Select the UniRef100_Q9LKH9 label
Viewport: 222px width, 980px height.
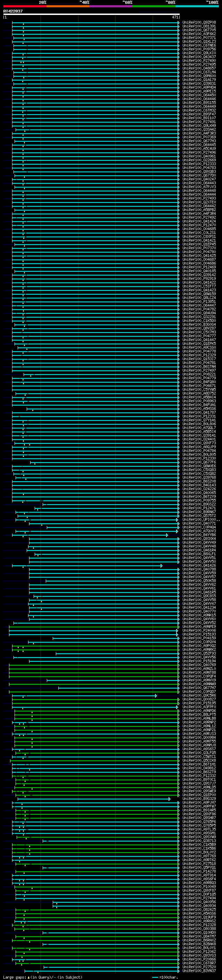[199, 125]
